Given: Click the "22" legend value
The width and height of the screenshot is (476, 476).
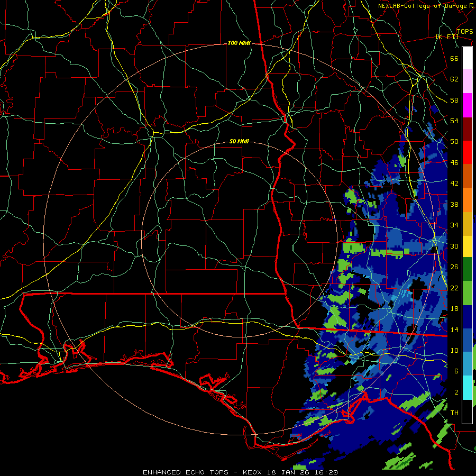Looking at the screenshot, I should pyautogui.click(x=454, y=288).
